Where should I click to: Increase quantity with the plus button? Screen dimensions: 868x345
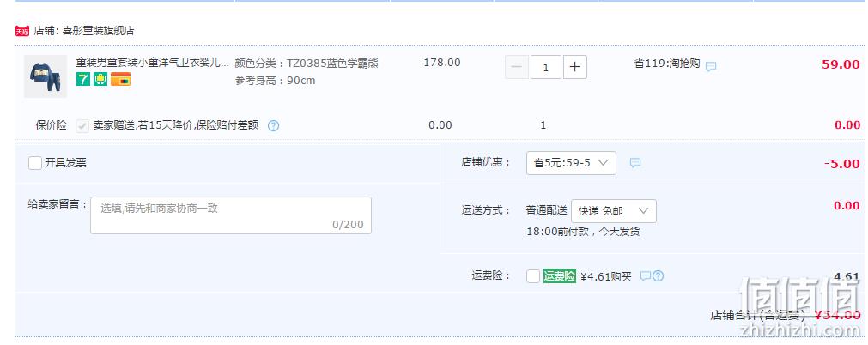[575, 67]
